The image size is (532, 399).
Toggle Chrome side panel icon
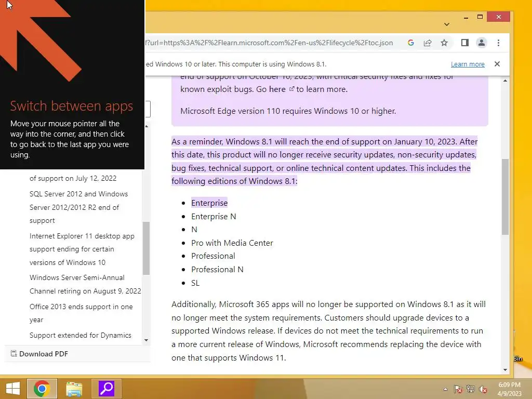pos(465,43)
